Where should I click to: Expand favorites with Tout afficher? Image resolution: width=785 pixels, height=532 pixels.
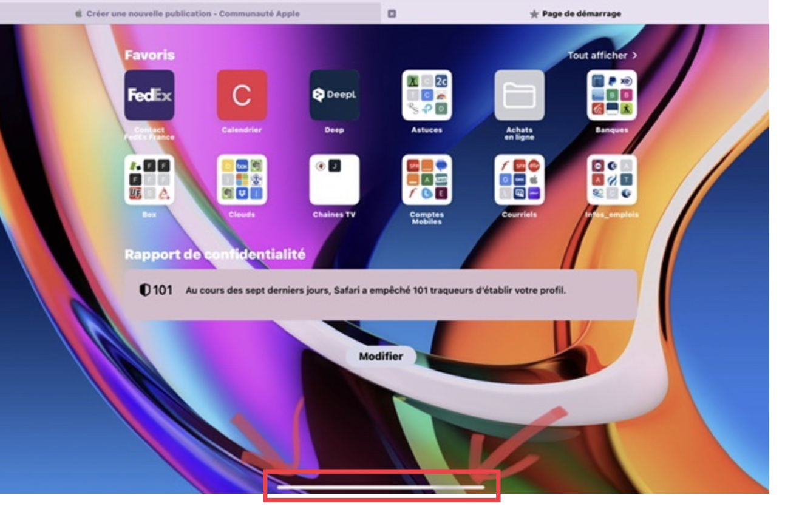[602, 55]
